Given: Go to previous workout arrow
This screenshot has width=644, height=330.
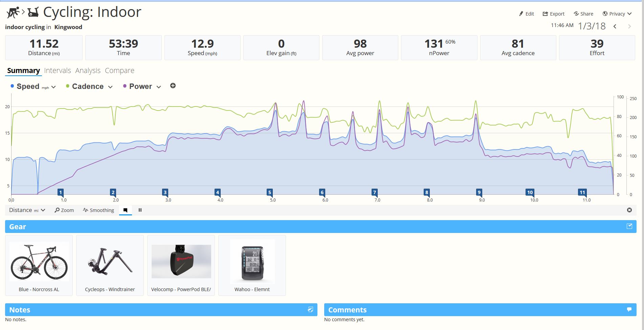Looking at the screenshot, I should pos(615,26).
